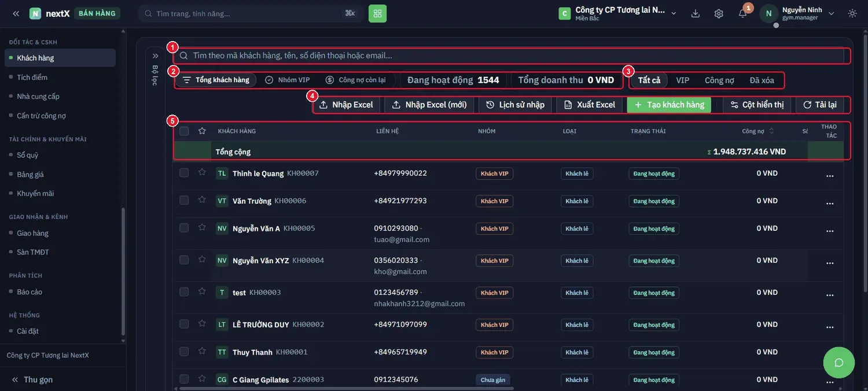The image size is (868, 391).
Task: Select checkbox for Nguyễn Văn A
Action: point(184,228)
